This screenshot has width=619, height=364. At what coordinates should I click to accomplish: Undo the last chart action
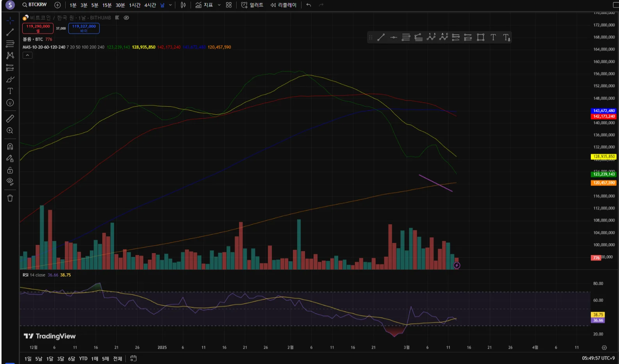pyautogui.click(x=309, y=5)
